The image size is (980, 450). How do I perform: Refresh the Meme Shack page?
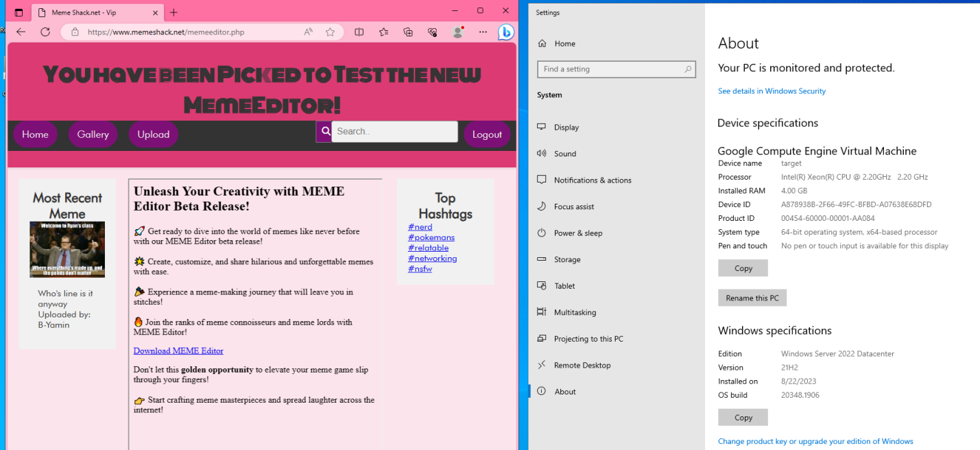coord(45,32)
